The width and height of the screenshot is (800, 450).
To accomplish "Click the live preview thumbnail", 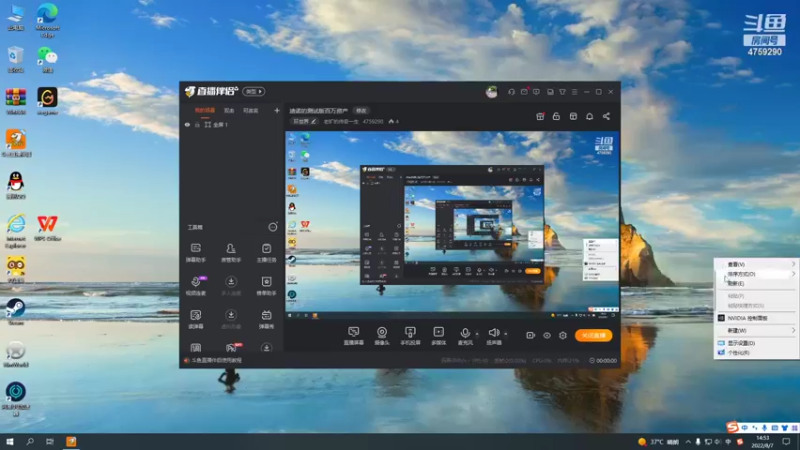I will coord(452,227).
